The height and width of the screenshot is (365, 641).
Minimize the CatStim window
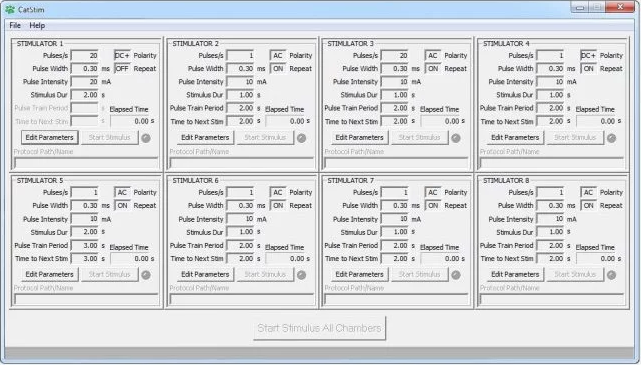click(580, 7)
